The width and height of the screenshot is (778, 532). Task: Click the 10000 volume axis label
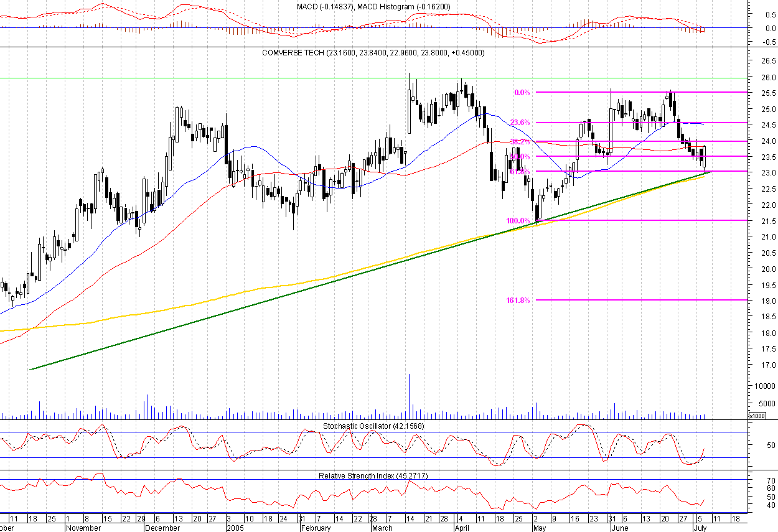pos(765,386)
